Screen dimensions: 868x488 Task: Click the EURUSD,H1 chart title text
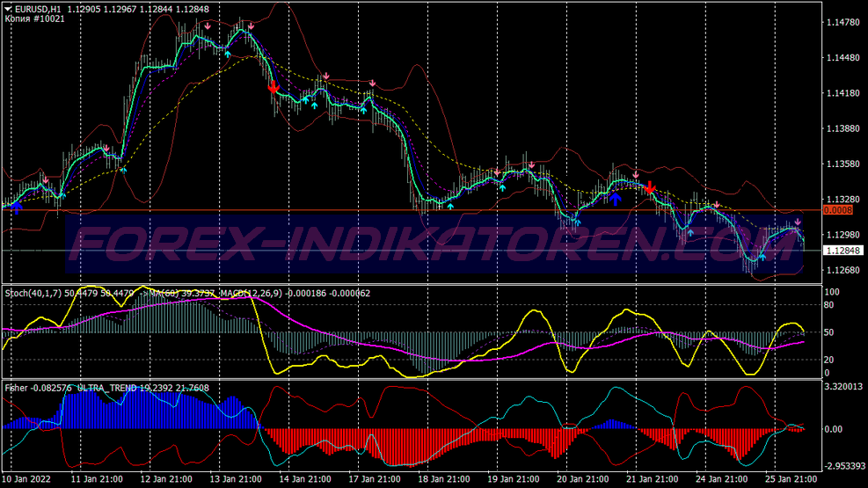pyautogui.click(x=38, y=10)
